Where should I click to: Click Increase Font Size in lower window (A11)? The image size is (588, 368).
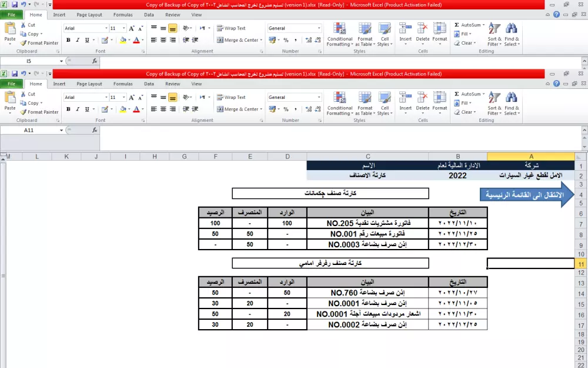[132, 97]
